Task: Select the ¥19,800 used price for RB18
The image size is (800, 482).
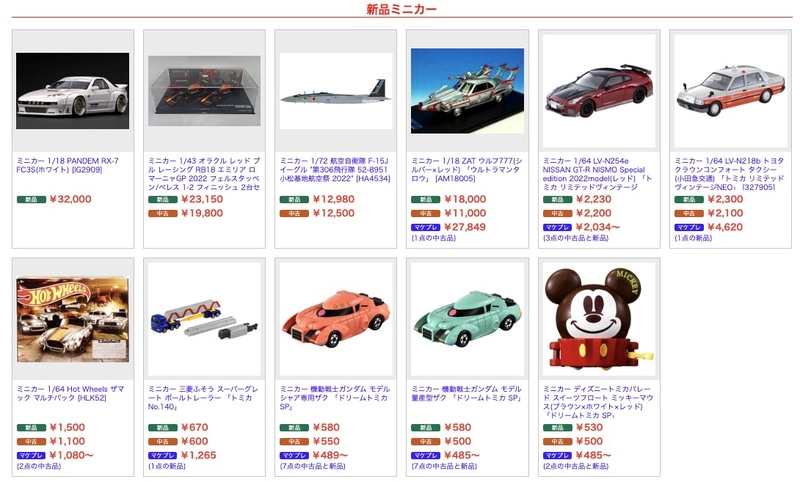Action: (x=202, y=213)
